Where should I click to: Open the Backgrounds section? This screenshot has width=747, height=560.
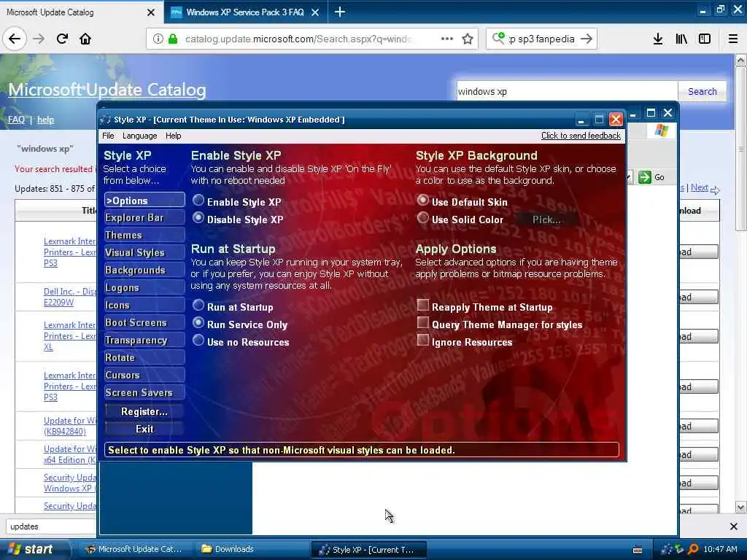pos(144,271)
